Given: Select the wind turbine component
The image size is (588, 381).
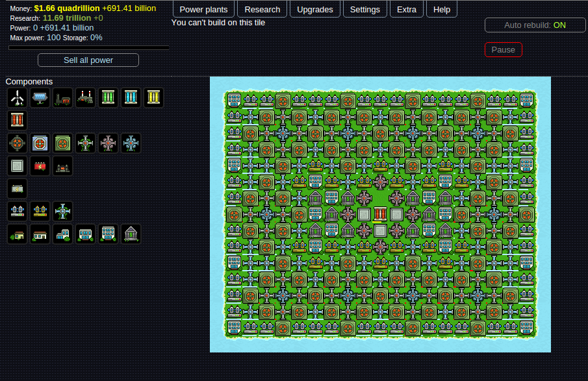Looking at the screenshot, I should 18,98.
